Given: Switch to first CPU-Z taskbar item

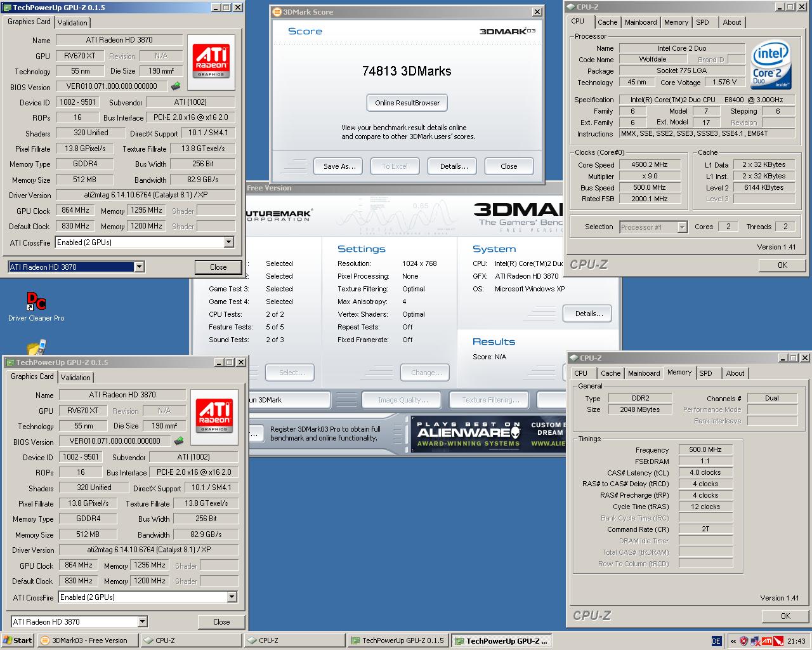Looking at the screenshot, I should [x=190, y=640].
